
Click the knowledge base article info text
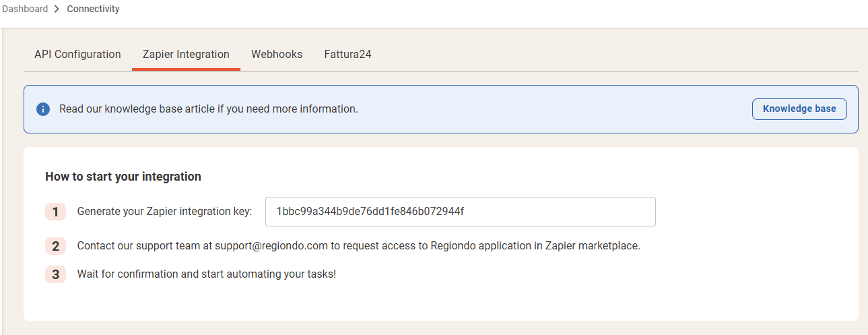click(209, 109)
